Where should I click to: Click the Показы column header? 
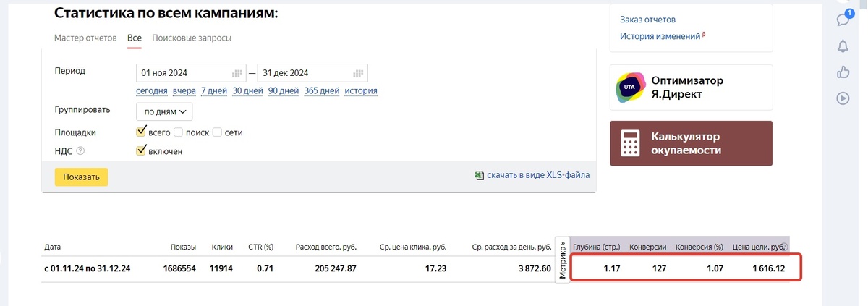182,247
